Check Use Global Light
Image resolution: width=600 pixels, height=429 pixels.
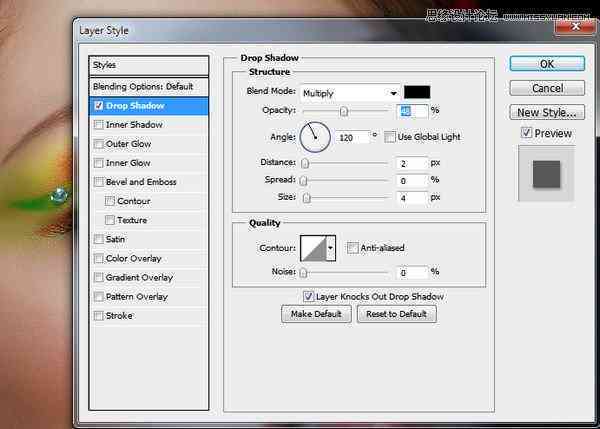point(390,137)
